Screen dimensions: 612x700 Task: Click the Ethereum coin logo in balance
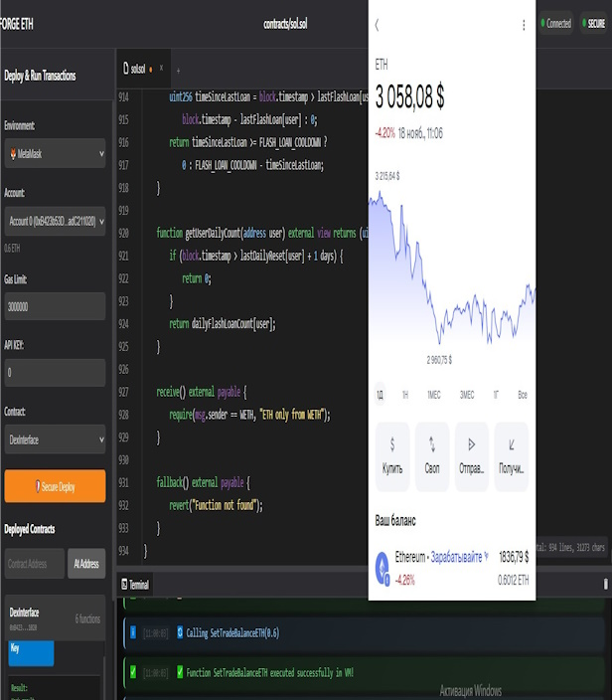(x=382, y=569)
